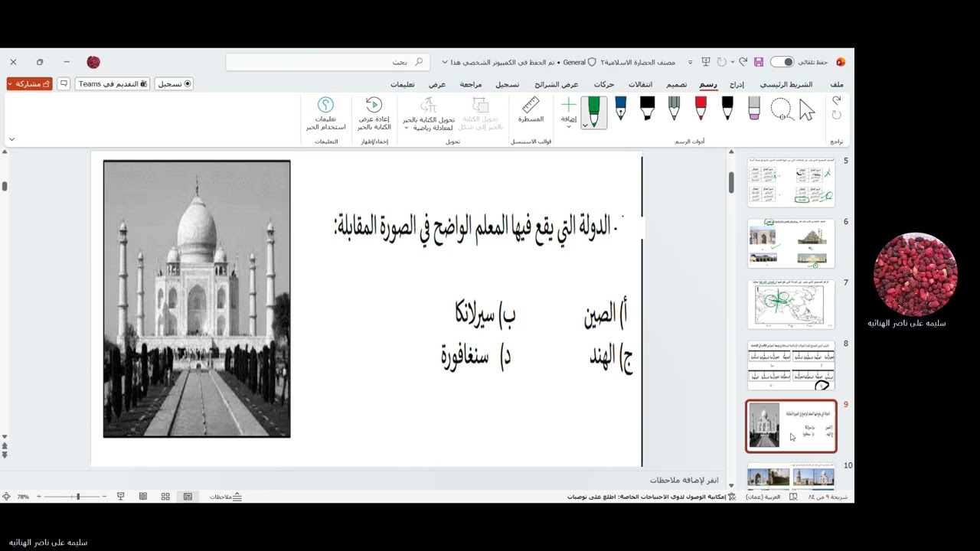Switch to Normal view in status bar

tap(188, 497)
